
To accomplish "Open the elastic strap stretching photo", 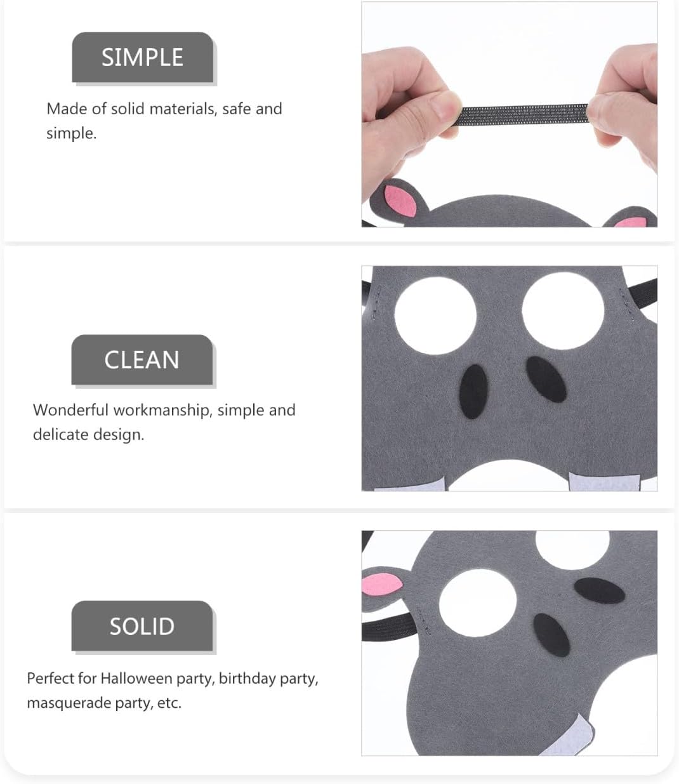I will [510, 114].
